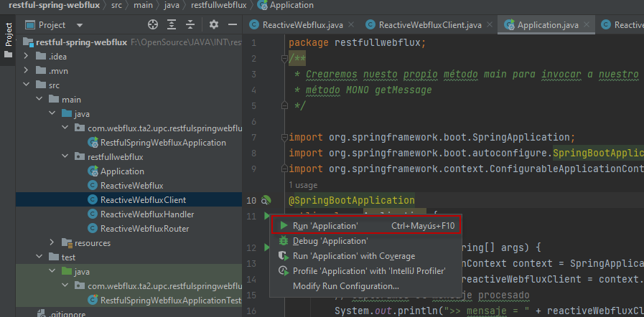Select Profile 'Application' with 'IntelliJ Profiler'
The width and height of the screenshot is (644, 317).
(x=365, y=271)
